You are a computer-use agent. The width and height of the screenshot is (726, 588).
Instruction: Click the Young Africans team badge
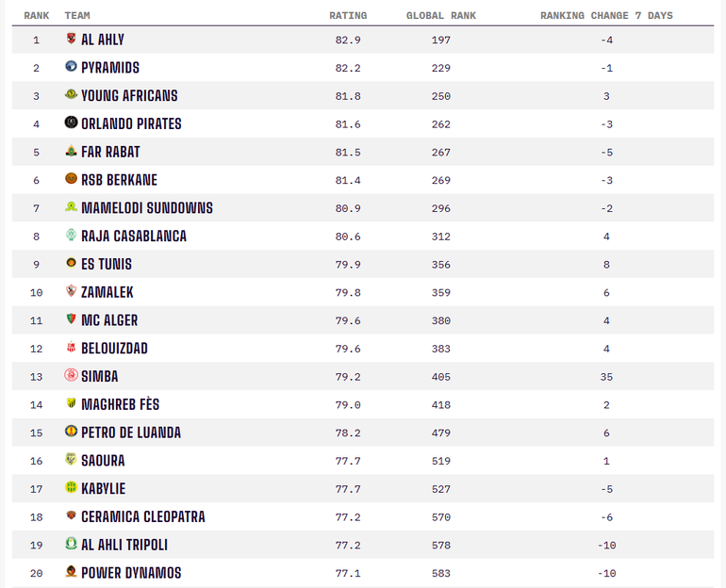[x=71, y=94]
